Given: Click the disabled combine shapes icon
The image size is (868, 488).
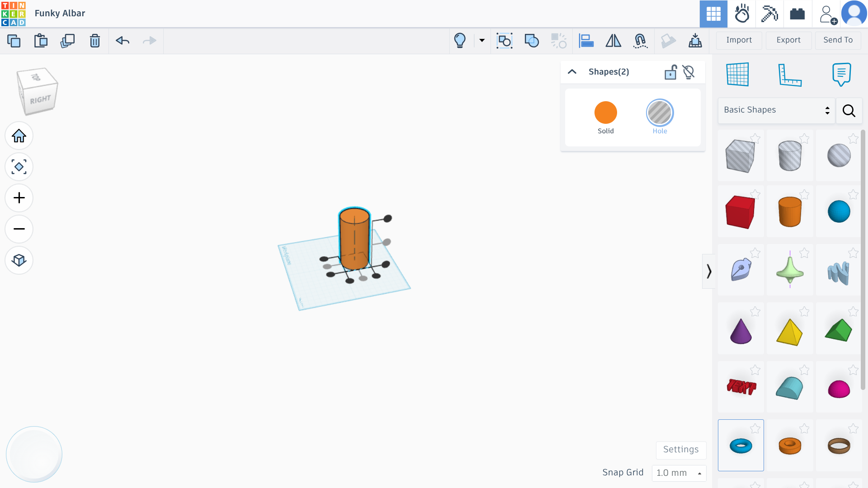Looking at the screenshot, I should [559, 41].
